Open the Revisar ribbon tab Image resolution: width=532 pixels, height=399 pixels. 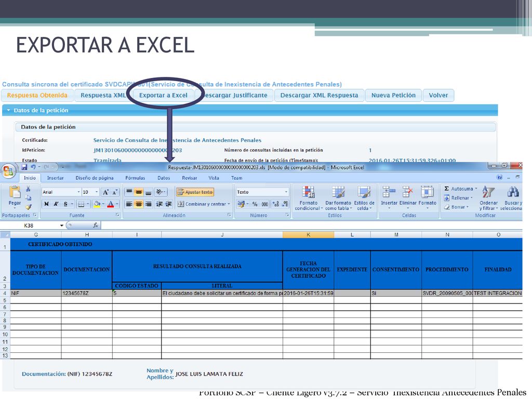click(189, 178)
